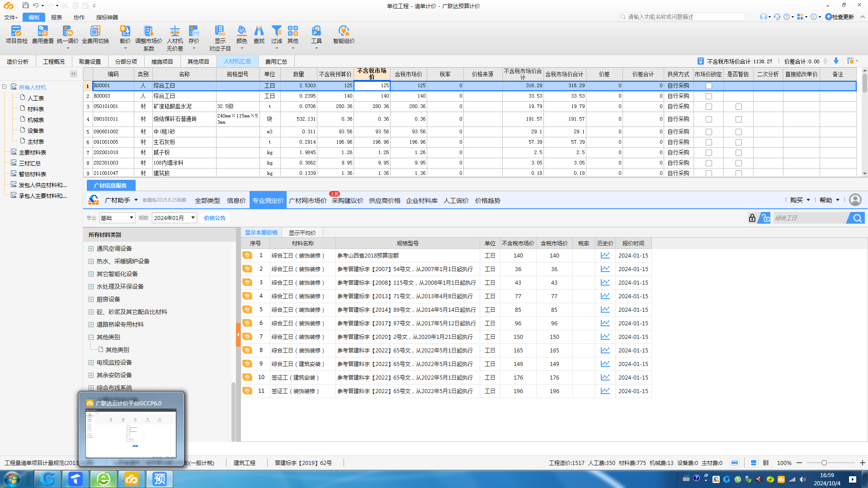The width and height of the screenshot is (868, 488).
Task: Switch to the 信息价 tab
Action: pyautogui.click(x=236, y=201)
